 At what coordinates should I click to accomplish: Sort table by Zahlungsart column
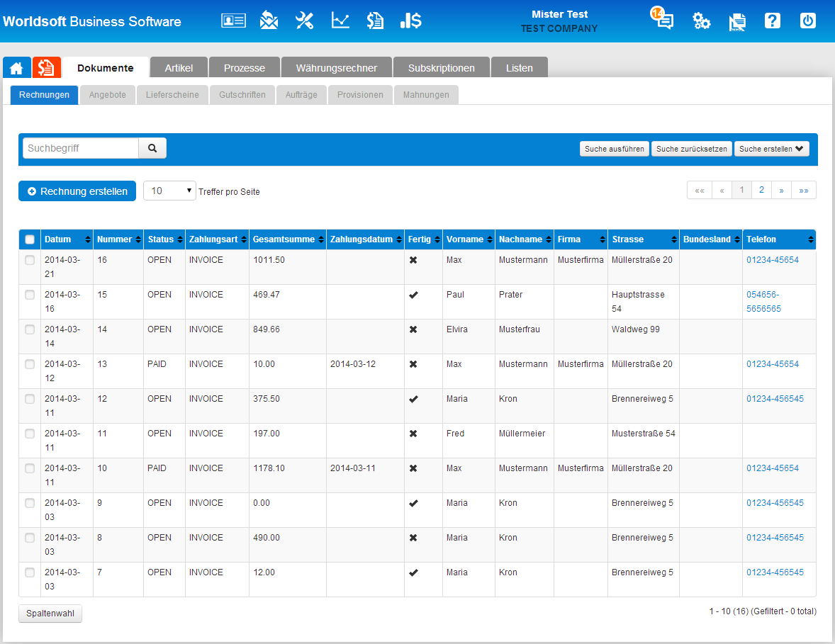(x=217, y=239)
